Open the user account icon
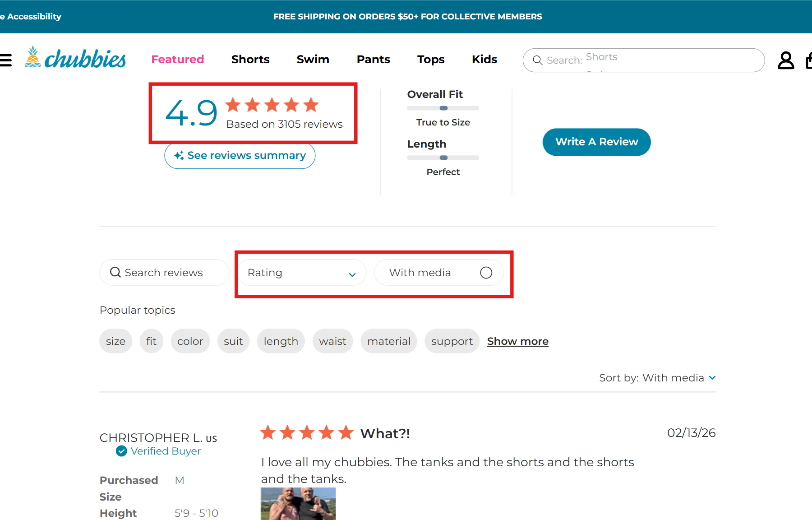812x520 pixels. click(785, 60)
